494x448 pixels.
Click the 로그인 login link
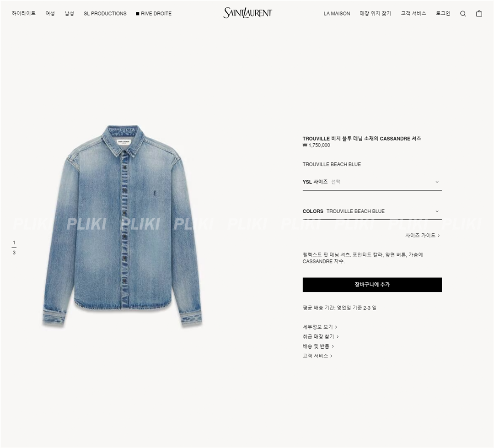(x=443, y=13)
